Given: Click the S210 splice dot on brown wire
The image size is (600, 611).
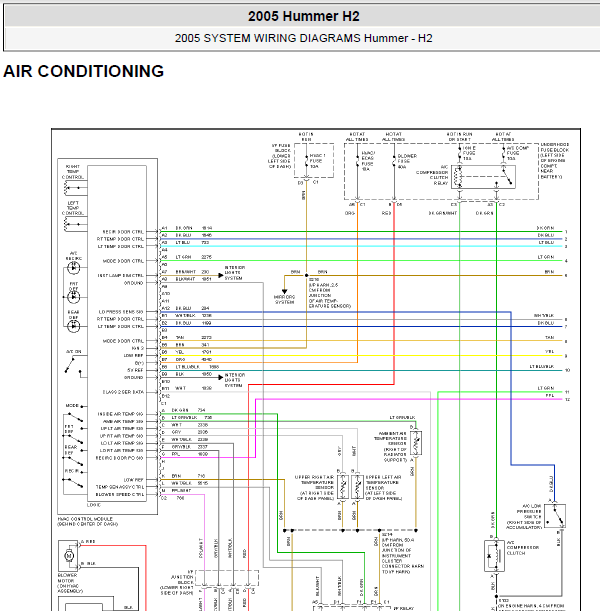Looking at the screenshot, I should pyautogui.click(x=306, y=275).
